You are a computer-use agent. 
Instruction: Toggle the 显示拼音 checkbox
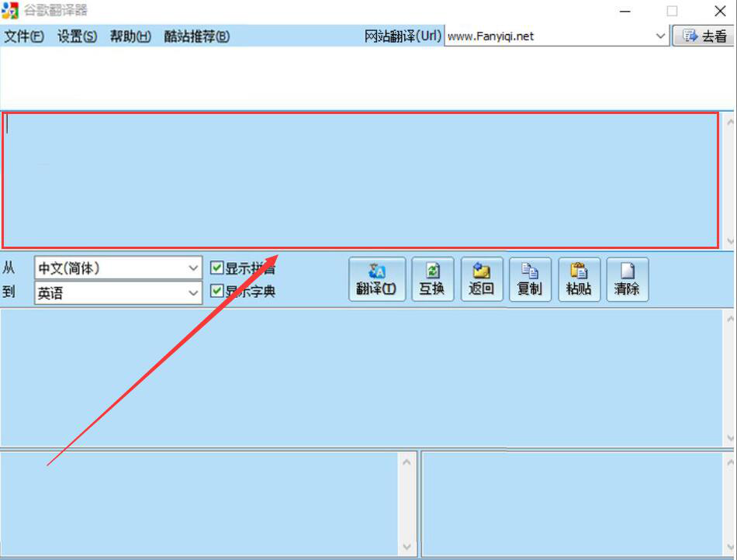tap(216, 268)
